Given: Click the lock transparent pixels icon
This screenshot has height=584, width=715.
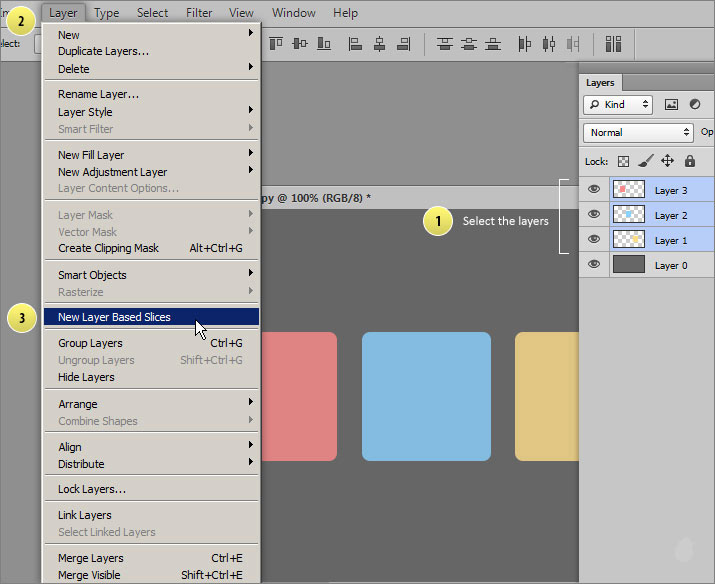Looking at the screenshot, I should [621, 161].
